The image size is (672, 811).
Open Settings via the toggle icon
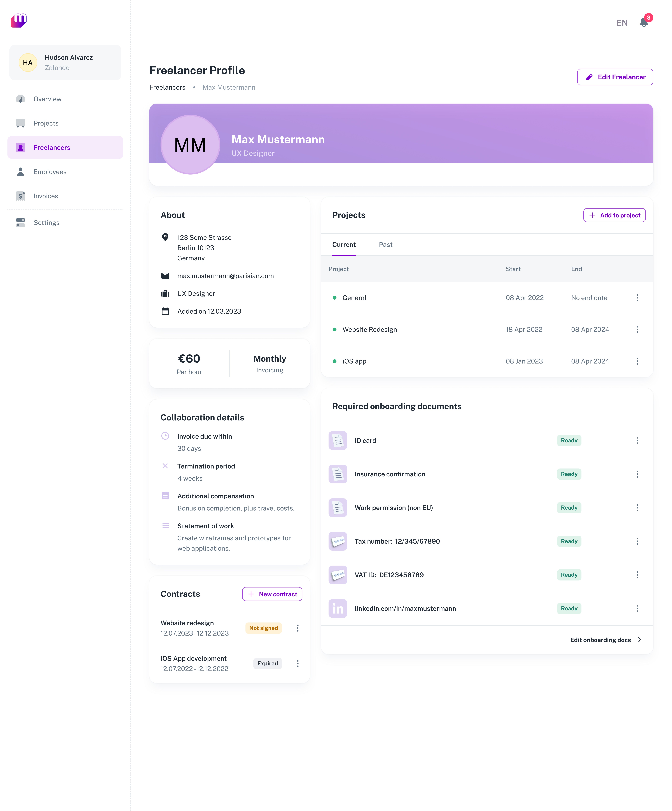(x=20, y=222)
